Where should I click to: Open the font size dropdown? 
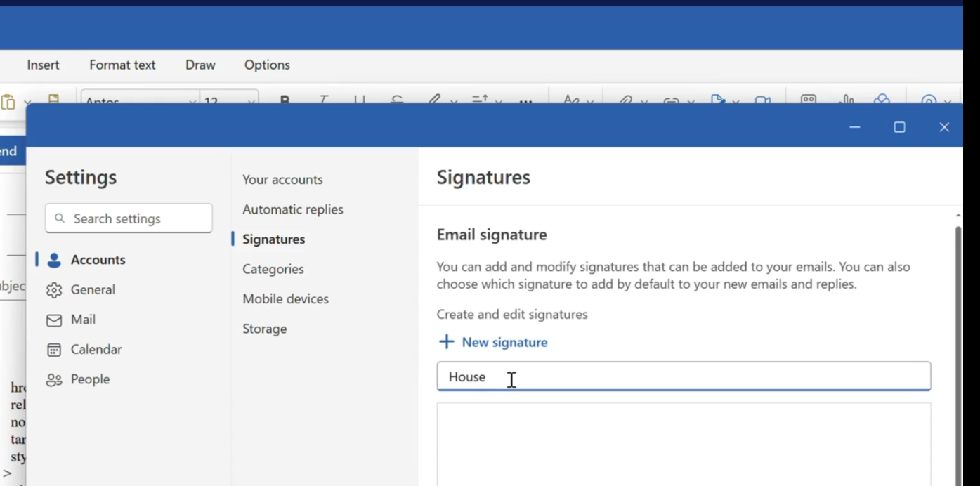pos(250,102)
